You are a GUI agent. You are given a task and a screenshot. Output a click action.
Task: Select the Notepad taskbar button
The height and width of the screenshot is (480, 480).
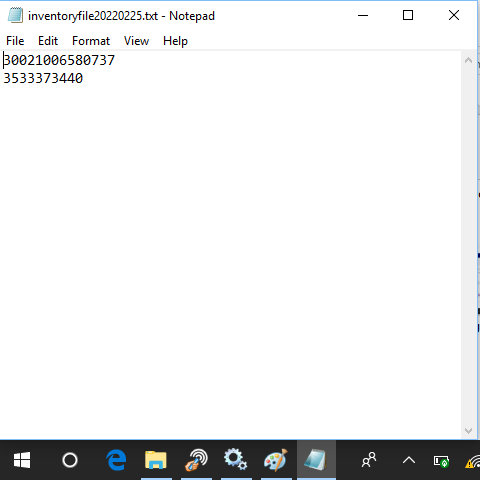point(316,460)
